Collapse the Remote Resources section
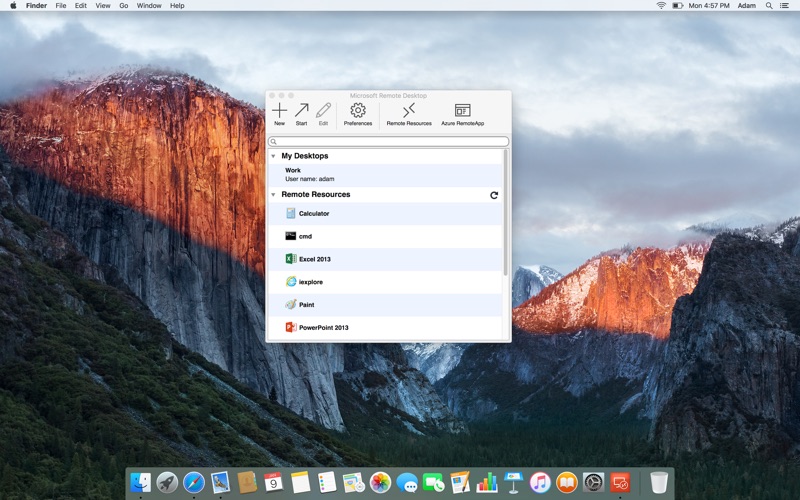This screenshot has width=800, height=500. 273,195
